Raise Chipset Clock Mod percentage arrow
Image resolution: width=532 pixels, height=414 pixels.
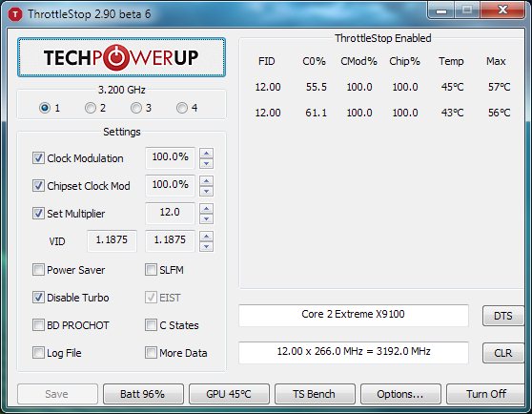coord(206,180)
